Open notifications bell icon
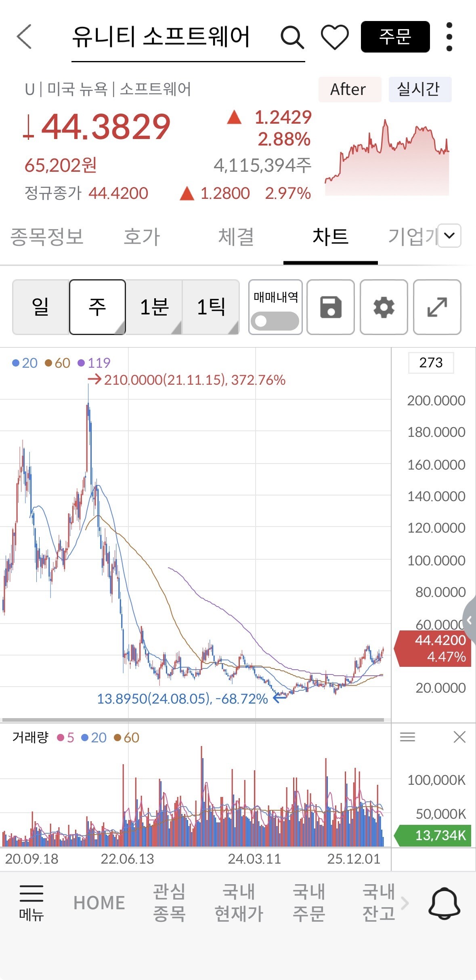The image size is (476, 980). point(444,904)
